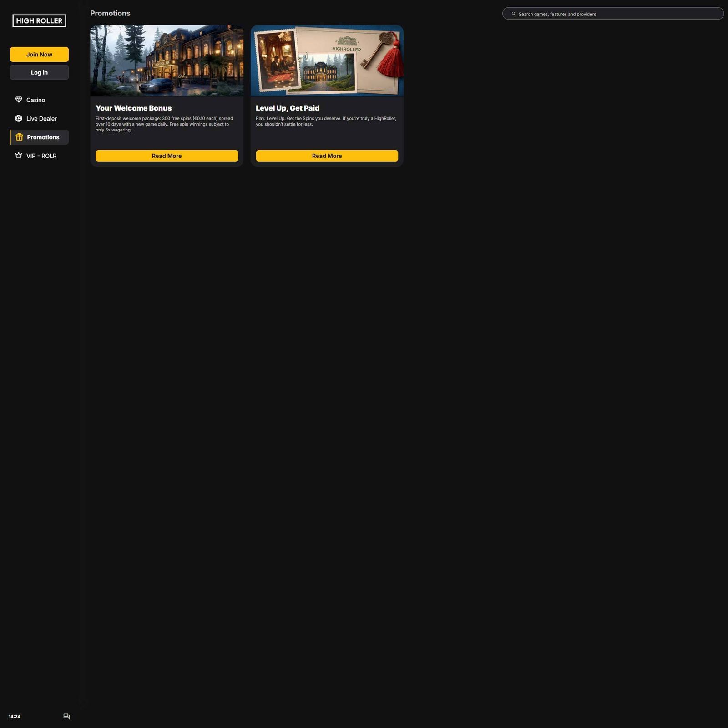This screenshot has height=728, width=728.
Task: Click the Promotions page heading
Action: coord(110,13)
